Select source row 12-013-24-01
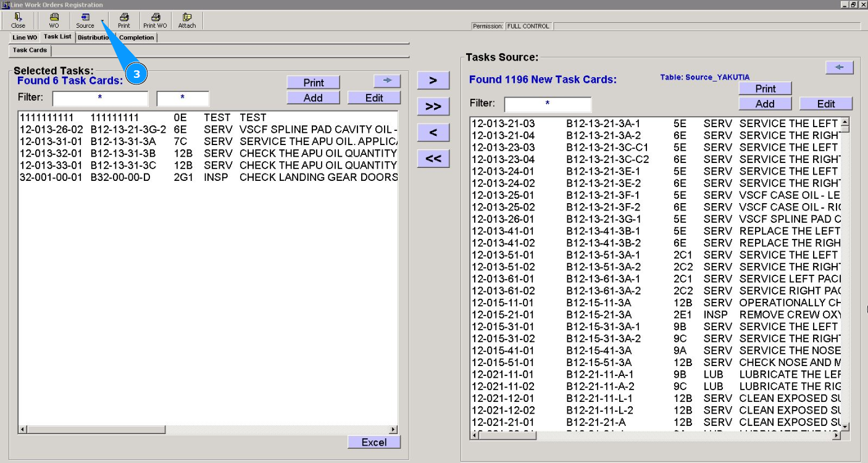 (x=656, y=171)
